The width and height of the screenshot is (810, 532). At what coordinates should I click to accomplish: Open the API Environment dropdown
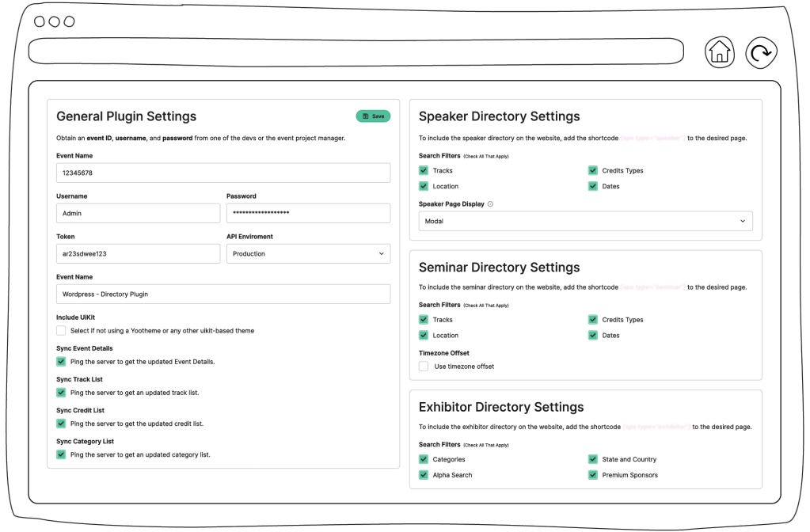[x=308, y=254]
